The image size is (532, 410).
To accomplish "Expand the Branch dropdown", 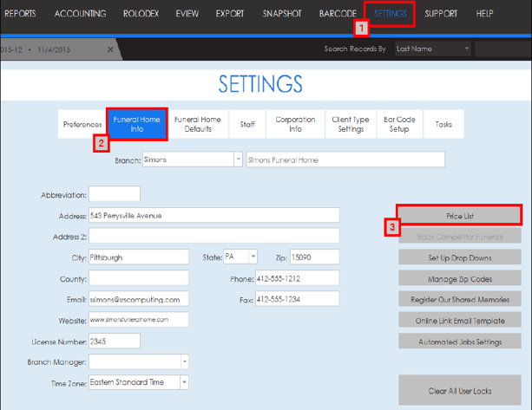I will pyautogui.click(x=238, y=159).
